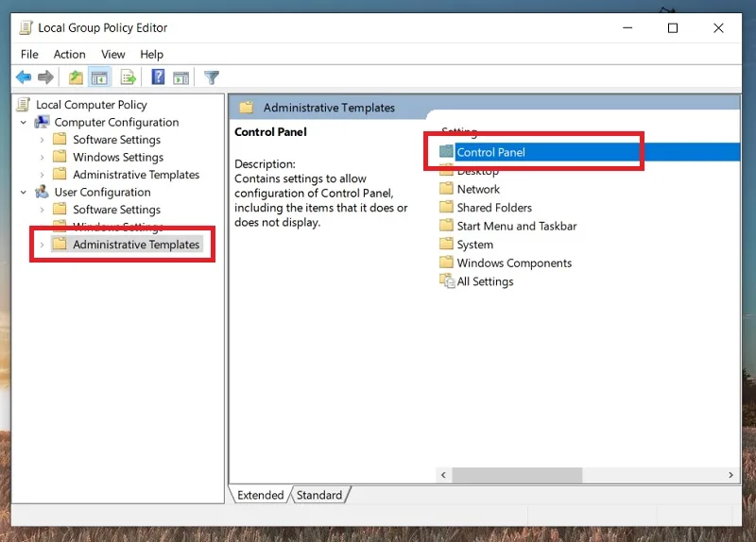Image resolution: width=756 pixels, height=542 pixels.
Task: Close the Local Group Policy Editor window
Action: coord(718,28)
